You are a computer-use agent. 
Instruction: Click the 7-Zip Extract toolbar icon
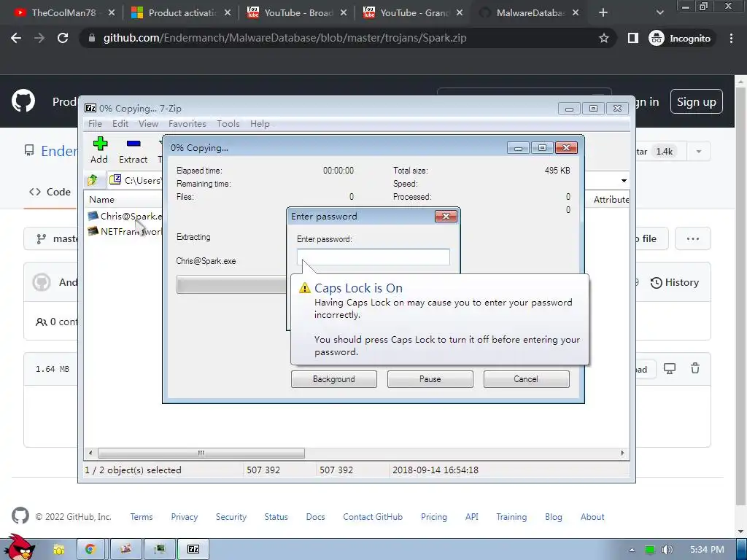(x=133, y=144)
